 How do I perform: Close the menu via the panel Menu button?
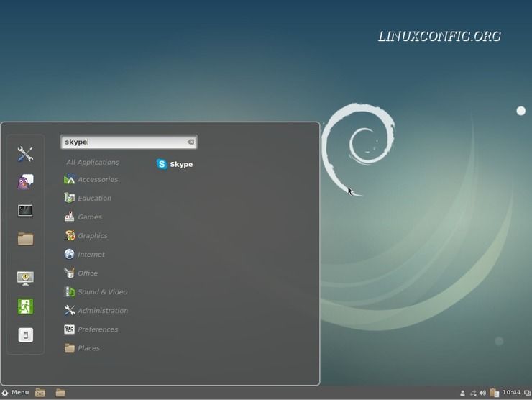click(x=16, y=393)
